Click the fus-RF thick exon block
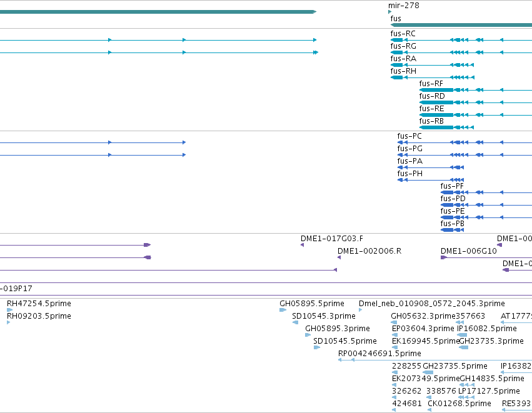This screenshot has width=532, height=413. click(x=436, y=90)
